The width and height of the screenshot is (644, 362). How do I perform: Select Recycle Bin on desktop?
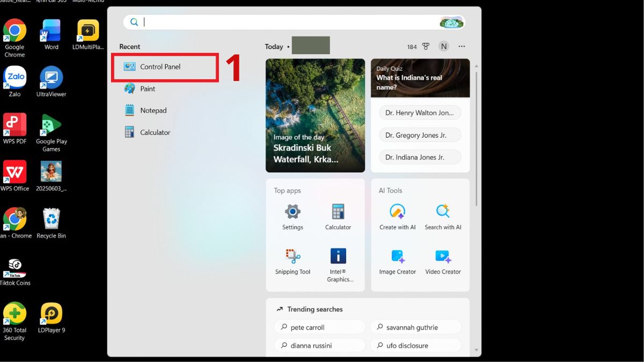(52, 223)
